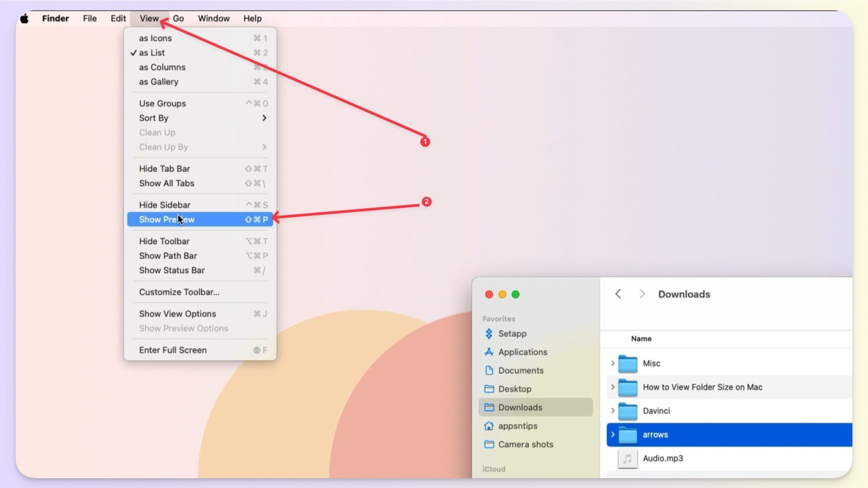Click the Applications icon in Favorites
868x488 pixels.
489,352
